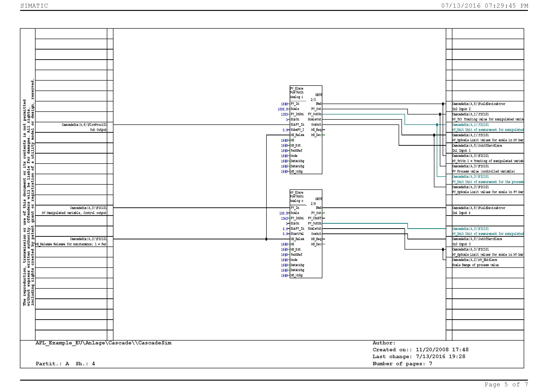Screen dimensions: 554x392
Task: Click the Page 5 of 7 footer
Action: (506, 384)
